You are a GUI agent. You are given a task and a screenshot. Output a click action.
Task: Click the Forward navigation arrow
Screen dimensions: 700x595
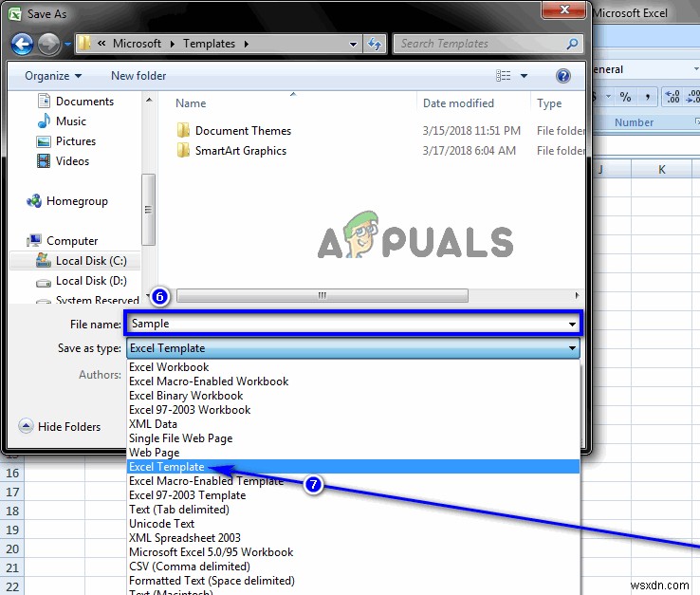(48, 45)
